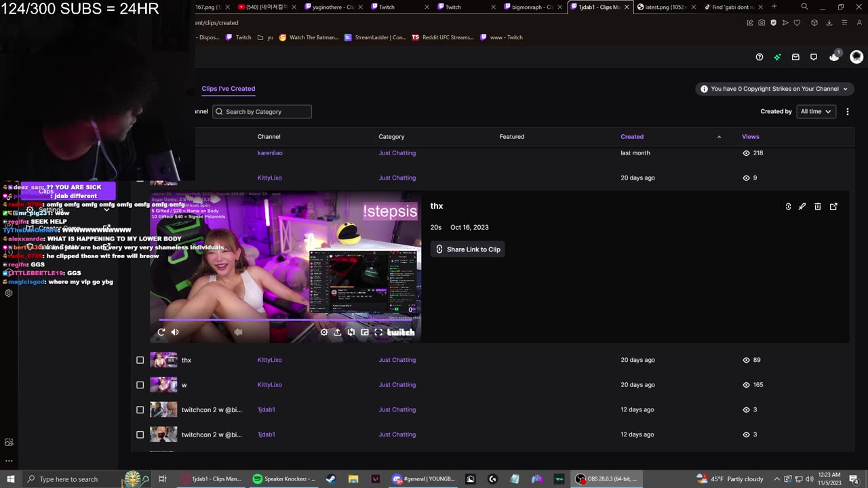Toggle theatre mode in the clip player
This screenshot has height=488, width=868.
point(365,332)
